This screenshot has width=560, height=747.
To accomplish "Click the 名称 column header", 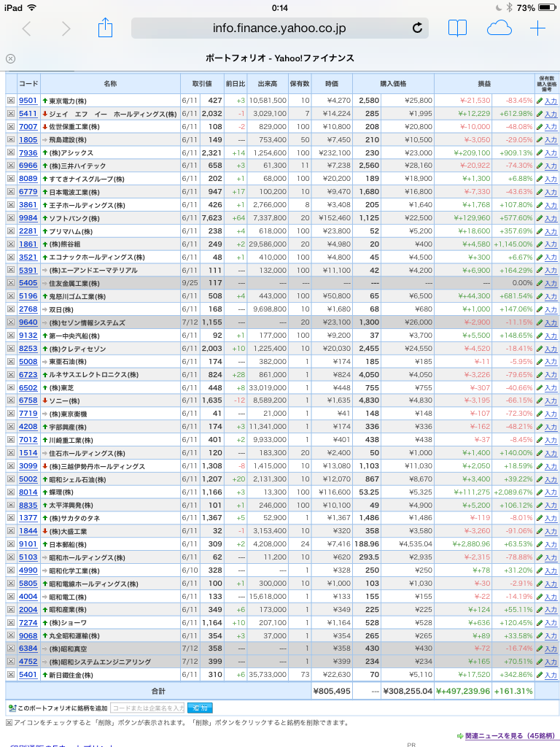I will 110,83.
